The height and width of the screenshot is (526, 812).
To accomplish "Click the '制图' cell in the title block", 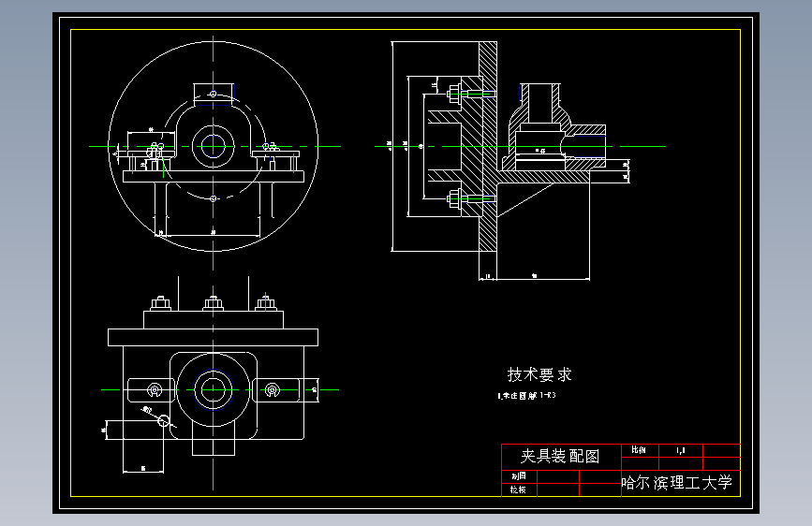I will click(x=519, y=476).
